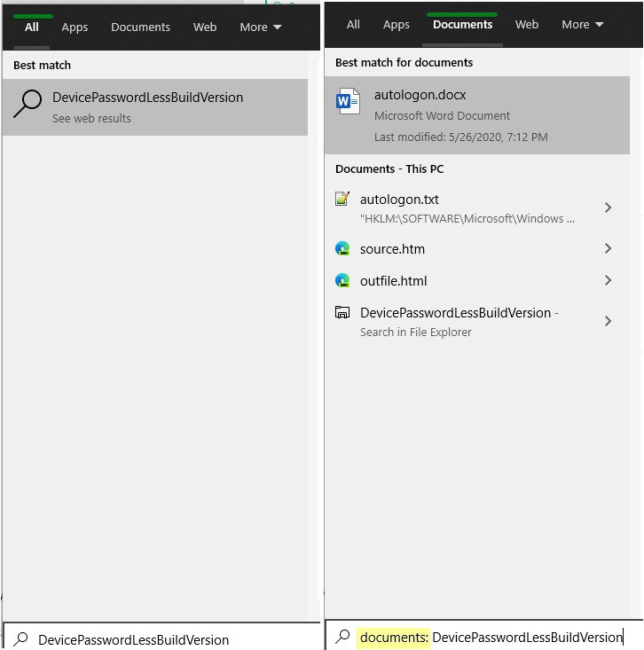Viewport: 644px width, 650px height.
Task: Click magnifier icon in left search box
Action: tap(20, 638)
